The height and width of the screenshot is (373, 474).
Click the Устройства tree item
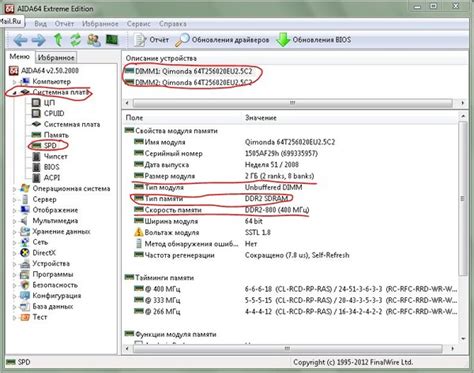[45, 264]
